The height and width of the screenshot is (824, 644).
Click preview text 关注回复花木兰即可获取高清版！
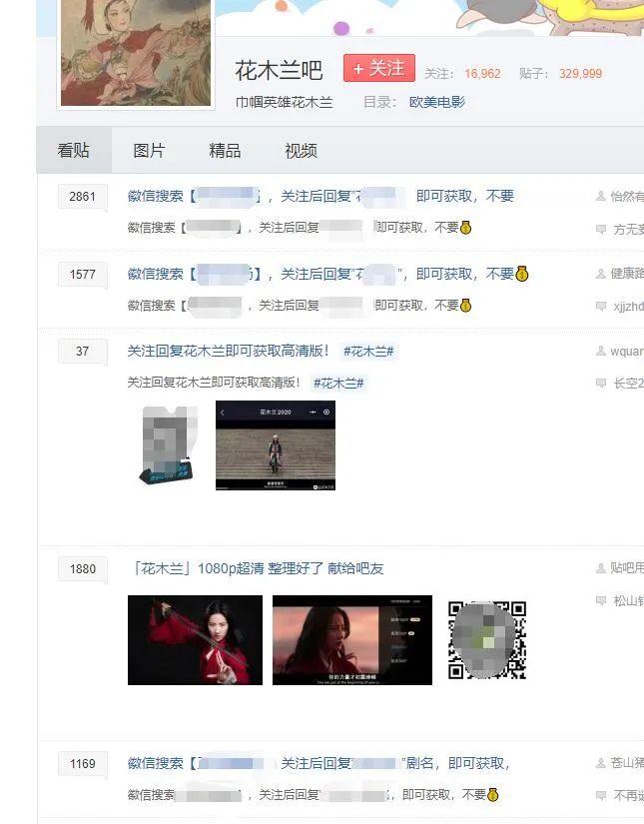click(x=214, y=383)
